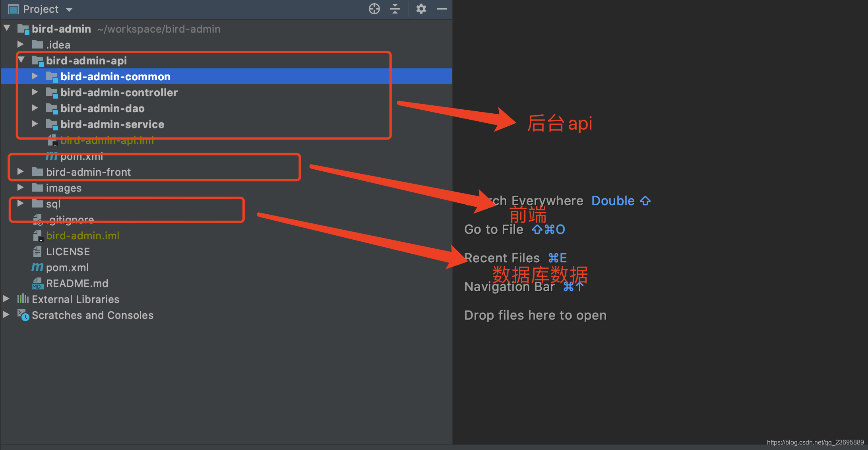868x450 pixels.
Task: Click the bird-admin-controller module icon
Action: [x=52, y=93]
